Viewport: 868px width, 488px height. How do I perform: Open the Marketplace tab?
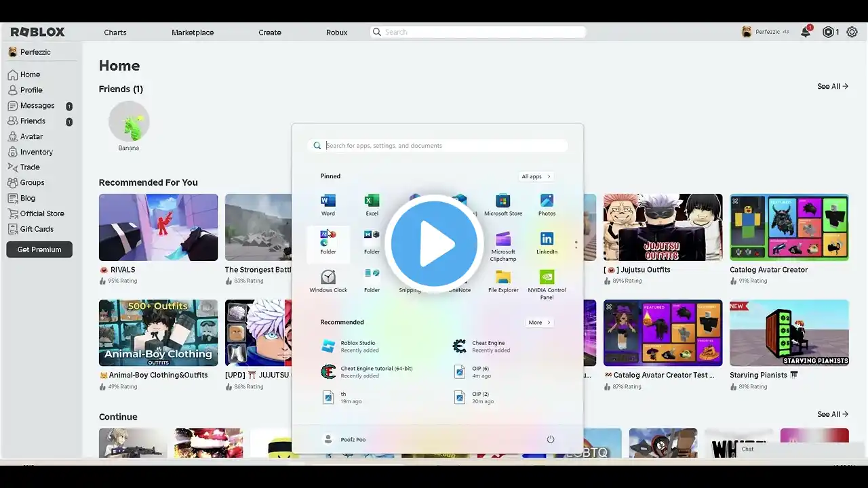click(193, 33)
